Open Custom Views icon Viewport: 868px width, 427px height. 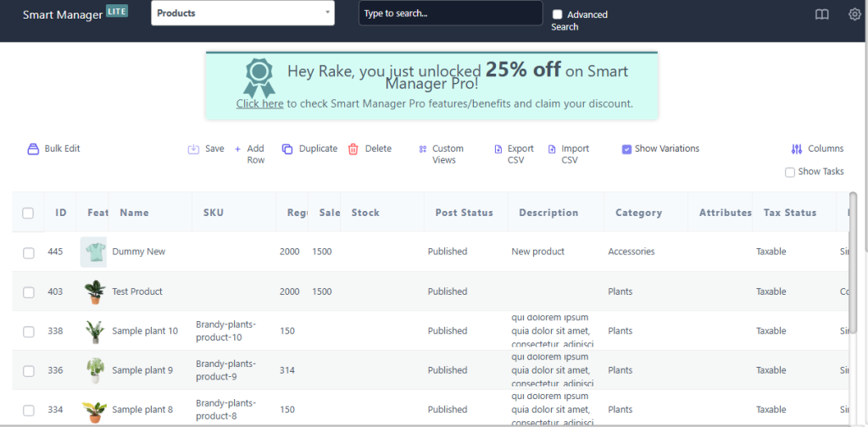422,149
